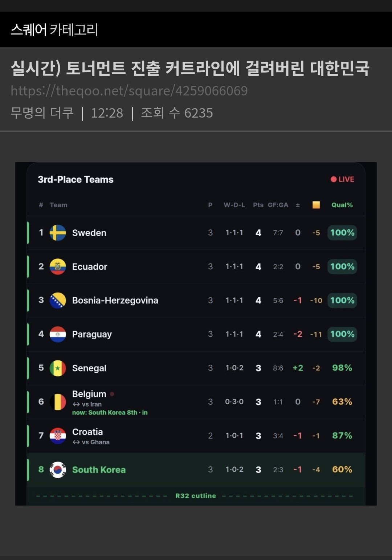
Task: Click the Croatia flag icon
Action: coord(58,436)
